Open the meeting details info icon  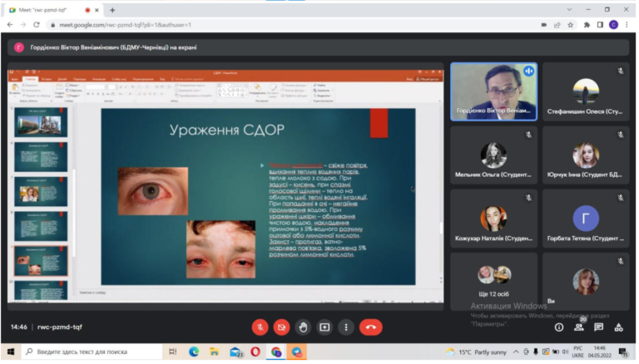(558, 327)
